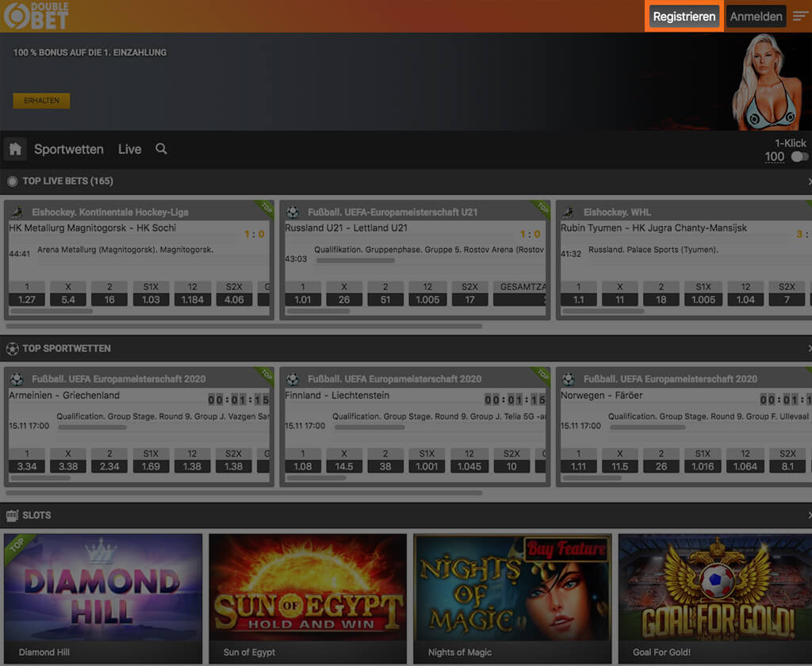Select draw odds 5.4 in Metallurg match
812x666 pixels.
[68, 300]
